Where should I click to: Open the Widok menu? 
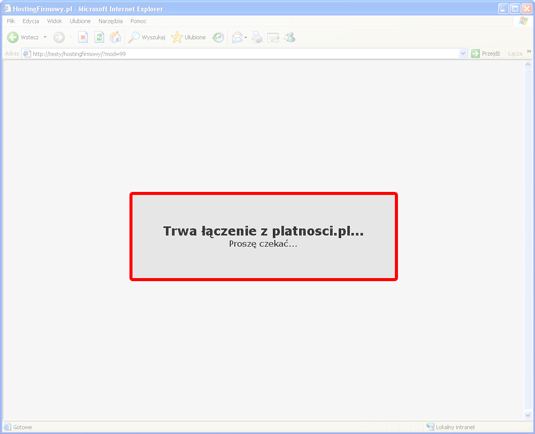[x=55, y=21]
